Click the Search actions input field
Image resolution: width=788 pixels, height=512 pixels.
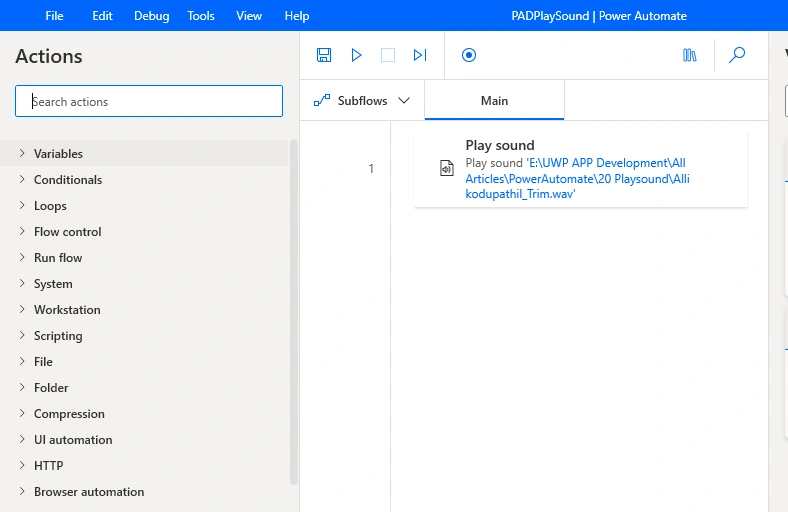tap(149, 101)
